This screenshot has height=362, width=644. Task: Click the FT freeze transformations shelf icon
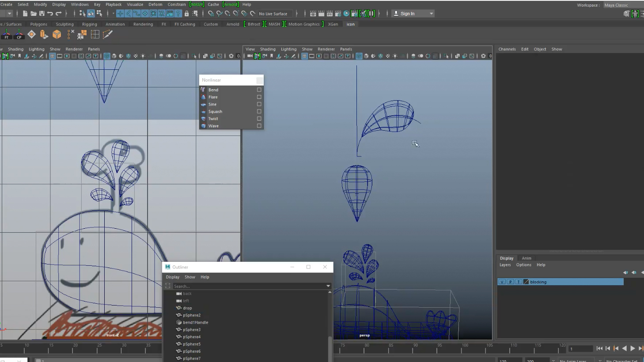[x=6, y=34]
